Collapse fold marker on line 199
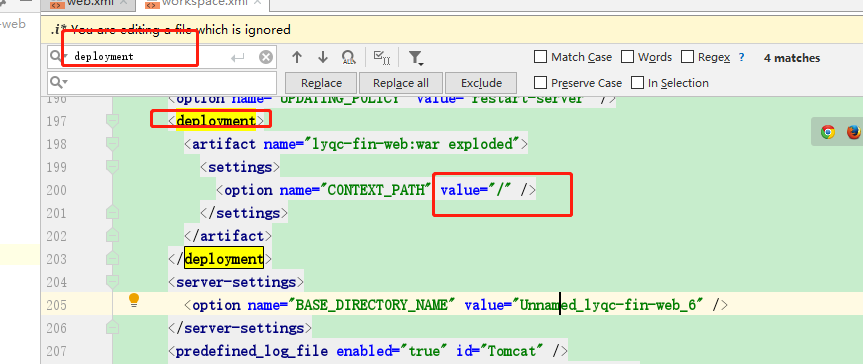 coord(113,167)
